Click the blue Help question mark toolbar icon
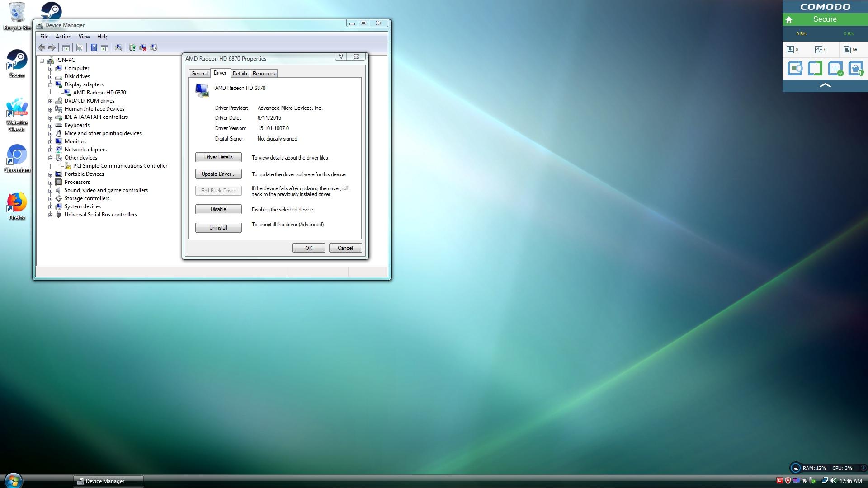Screen dimensions: 868x488 pos(94,47)
